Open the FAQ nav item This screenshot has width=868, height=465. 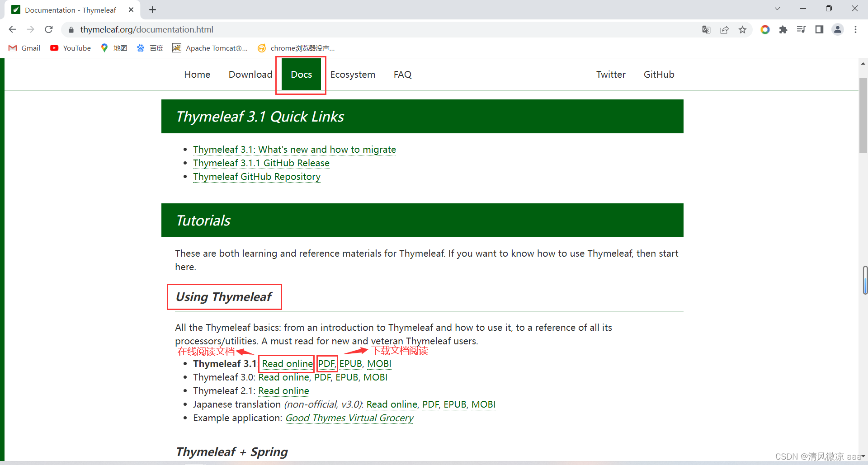[x=402, y=75]
